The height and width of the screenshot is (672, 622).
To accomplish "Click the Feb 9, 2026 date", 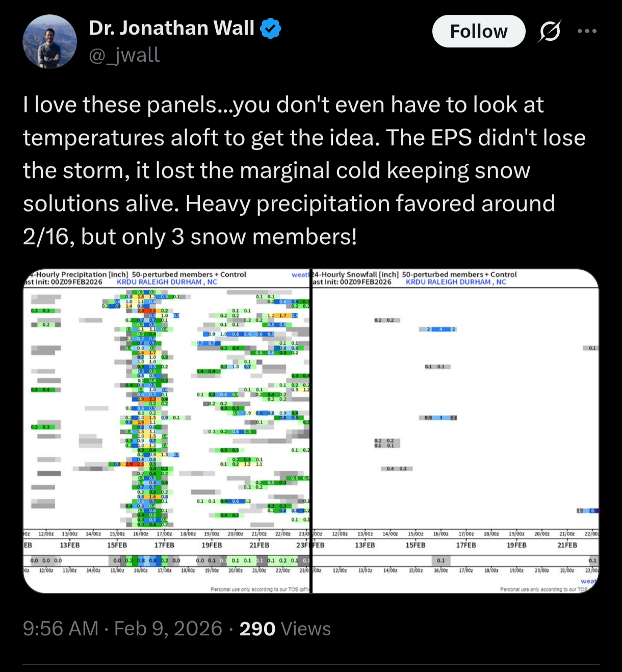I will [168, 629].
